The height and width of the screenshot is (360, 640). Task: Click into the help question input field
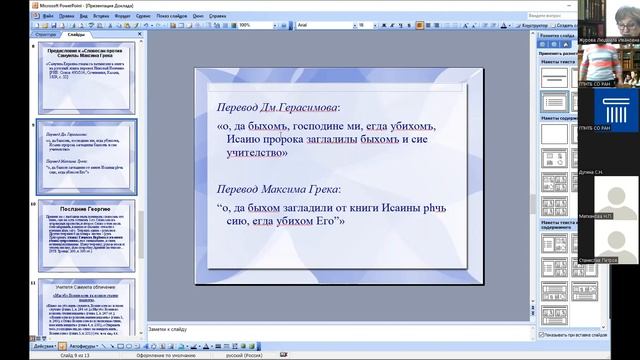pyautogui.click(x=551, y=16)
